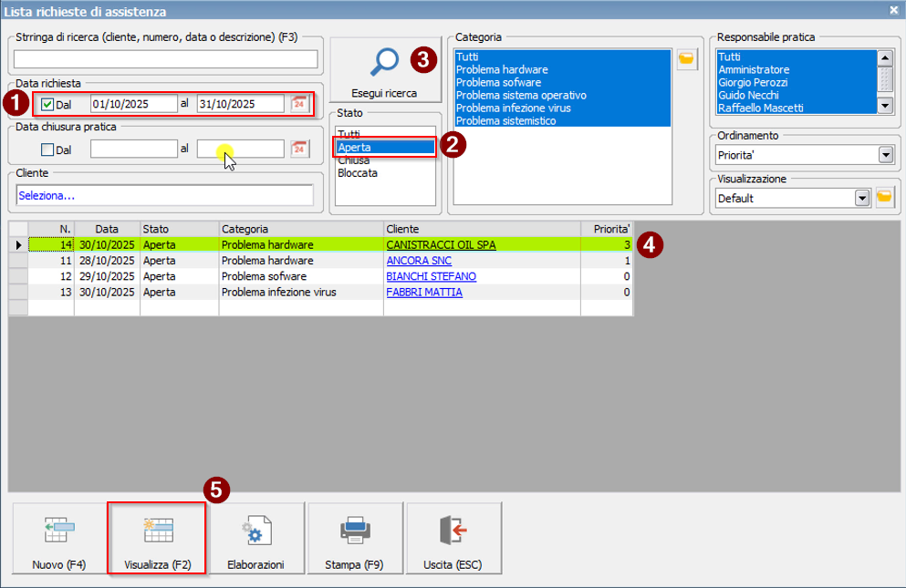
Task: Open Elaborazioni gear button
Action: coord(255,539)
